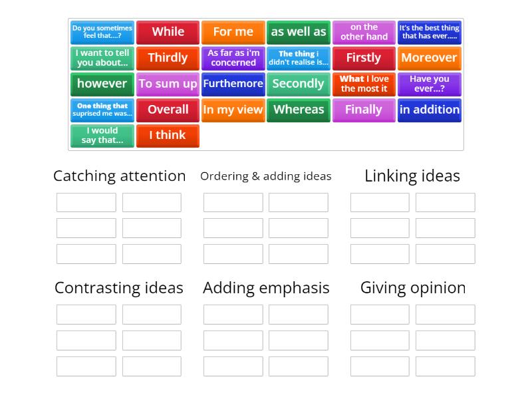Click the 'Finally' purple tile
The image size is (532, 399).
pyautogui.click(x=364, y=110)
